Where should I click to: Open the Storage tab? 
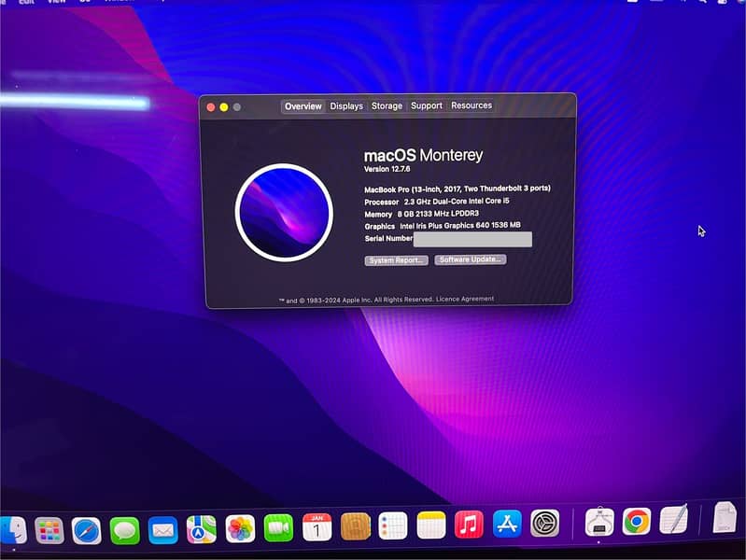(x=387, y=105)
